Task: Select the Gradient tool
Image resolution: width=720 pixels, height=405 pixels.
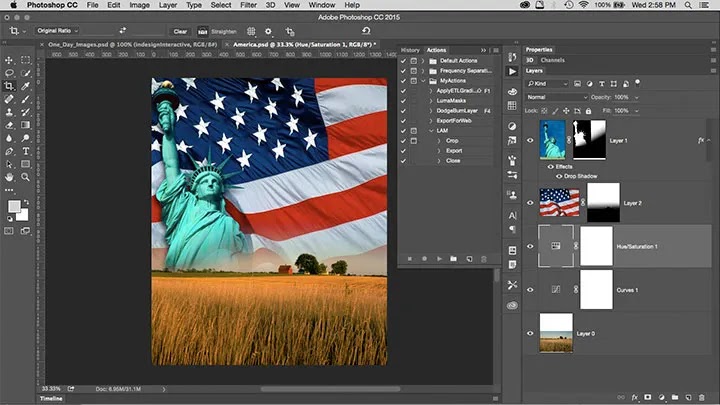Action: tap(26, 125)
